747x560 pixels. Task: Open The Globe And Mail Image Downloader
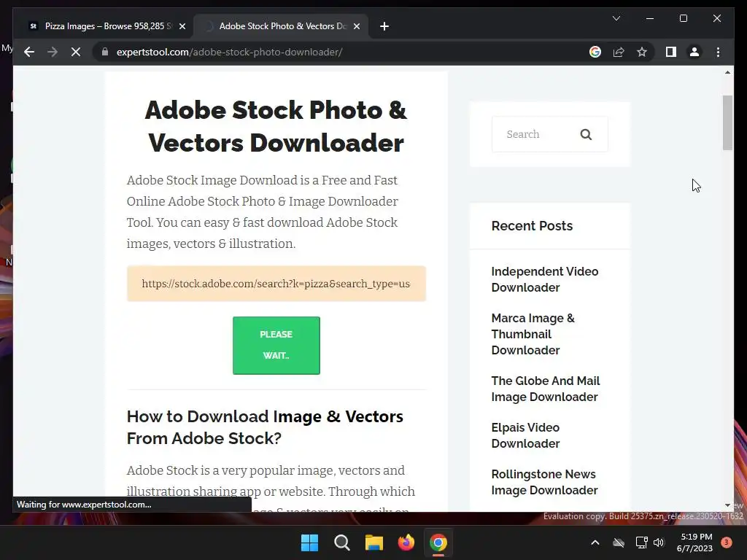546,389
